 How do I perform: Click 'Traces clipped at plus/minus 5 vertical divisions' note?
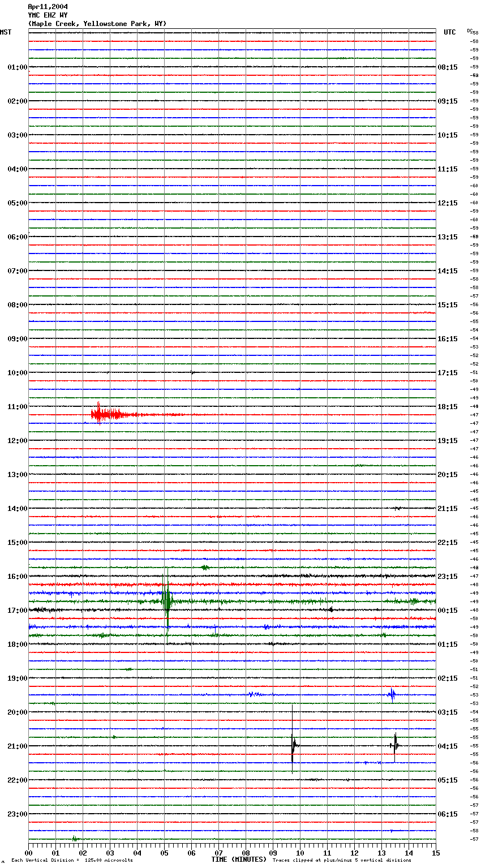tap(342, 860)
